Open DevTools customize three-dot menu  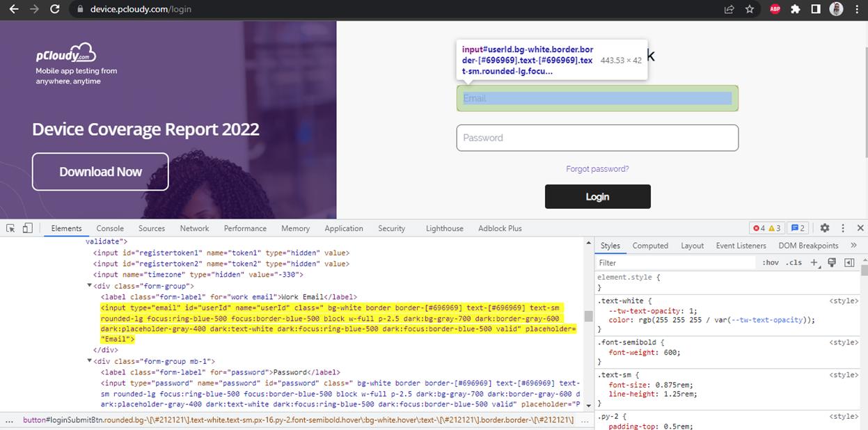(843, 228)
